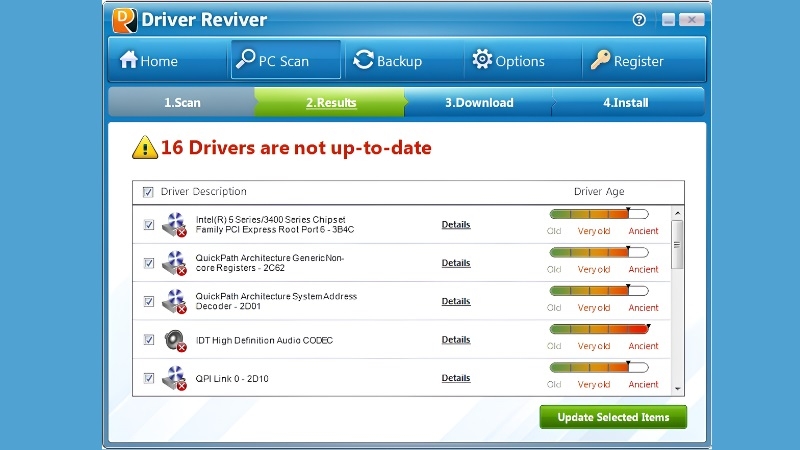Screen dimensions: 800x450
Task: Click the Backup circular arrows icon
Action: click(x=363, y=60)
